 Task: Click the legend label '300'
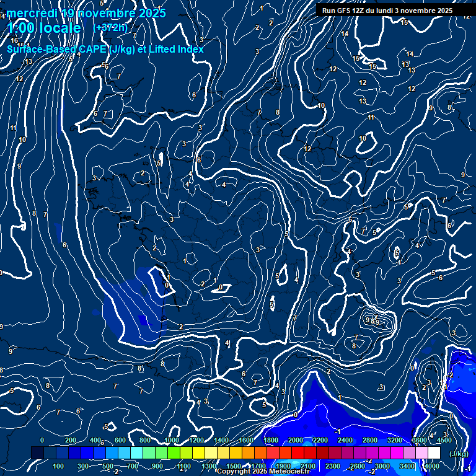coord(83,466)
